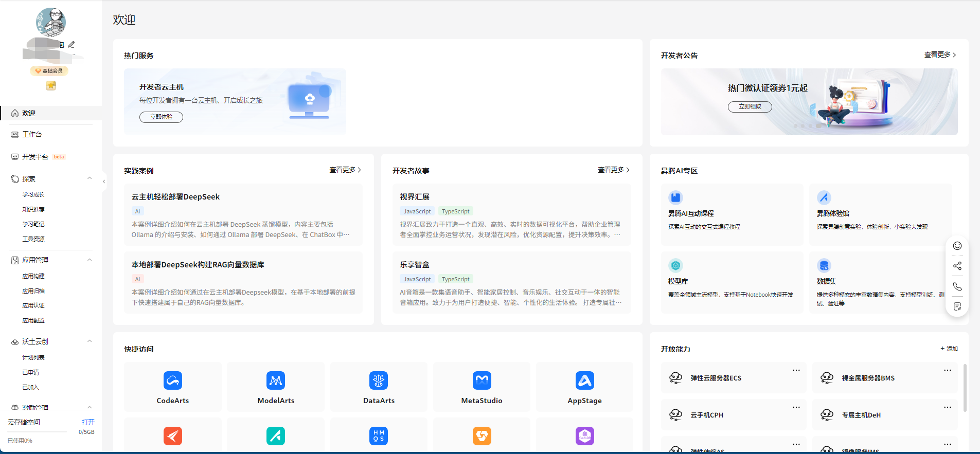Viewport: 980px width, 454px height.
Task: Open more options for 裸金属服务器BMS
Action: pyautogui.click(x=947, y=370)
